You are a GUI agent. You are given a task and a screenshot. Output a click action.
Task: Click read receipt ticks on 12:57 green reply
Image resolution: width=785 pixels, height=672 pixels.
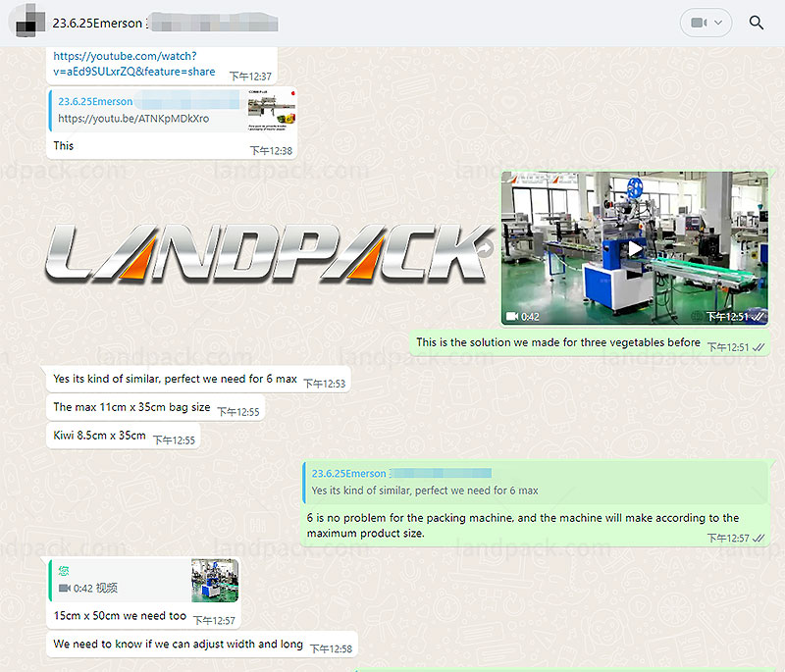click(759, 538)
